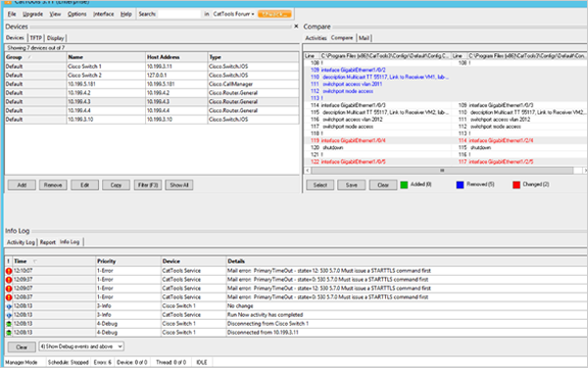Click info icon for Run Now activity entry
This screenshot has width=588, height=368.
point(9,315)
